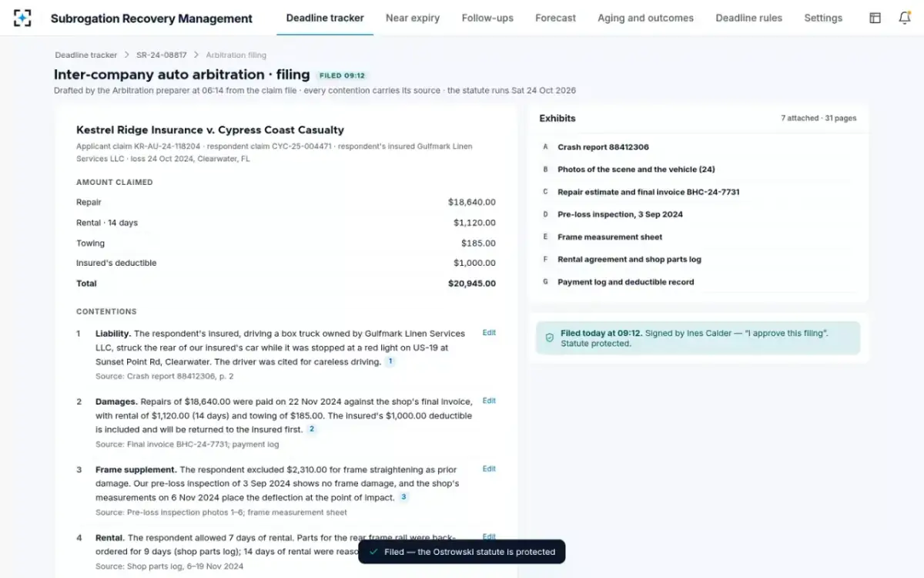Screen dimensions: 924x578
Task: Go to the Deadline rules tab
Action: tap(748, 18)
